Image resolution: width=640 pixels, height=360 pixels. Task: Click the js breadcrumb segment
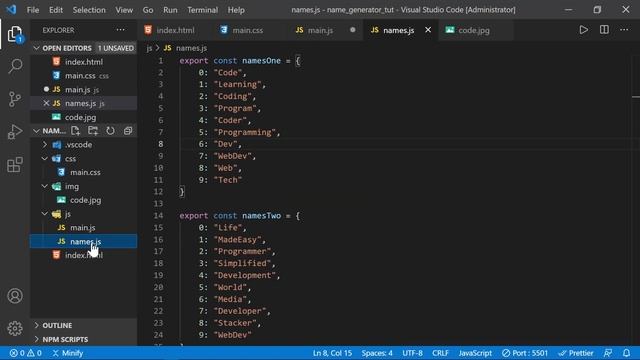[x=149, y=48]
